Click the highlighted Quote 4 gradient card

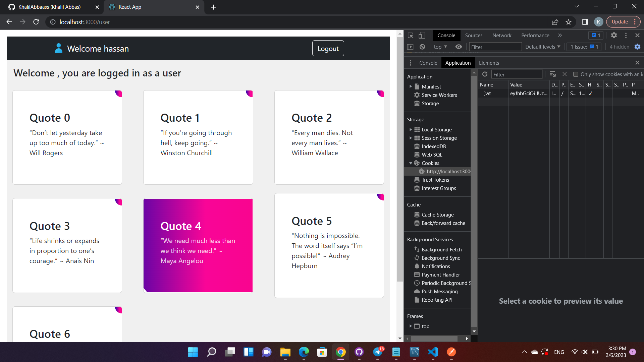point(198,245)
